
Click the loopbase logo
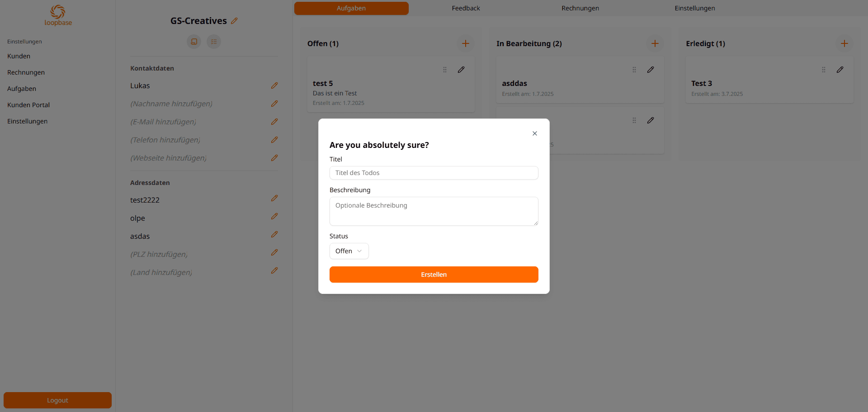click(x=58, y=15)
